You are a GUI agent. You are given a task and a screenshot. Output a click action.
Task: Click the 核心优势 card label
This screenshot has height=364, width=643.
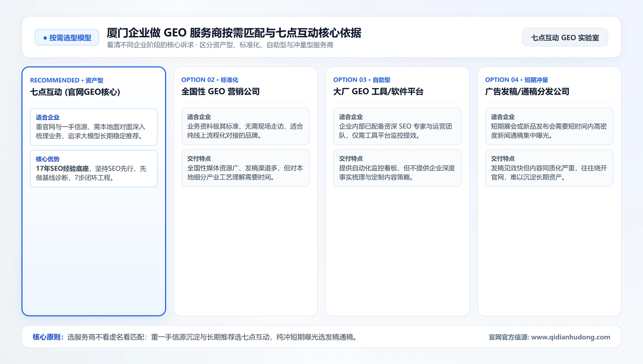point(48,159)
